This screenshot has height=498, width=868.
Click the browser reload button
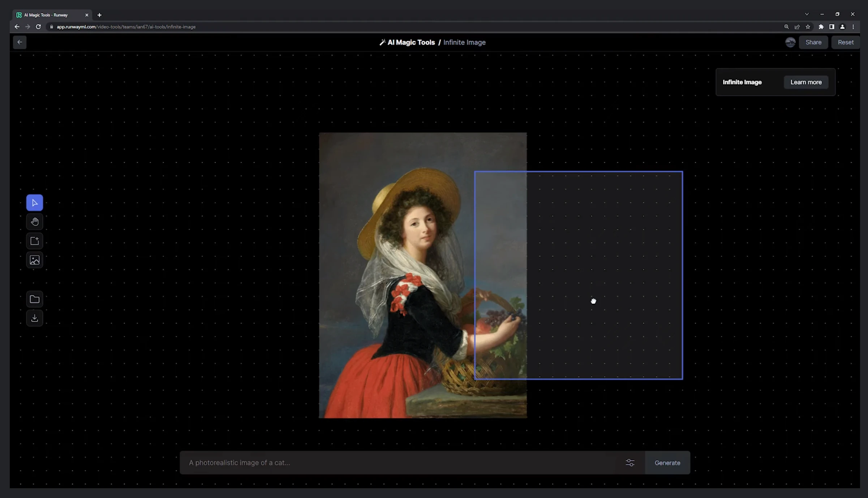click(x=38, y=26)
